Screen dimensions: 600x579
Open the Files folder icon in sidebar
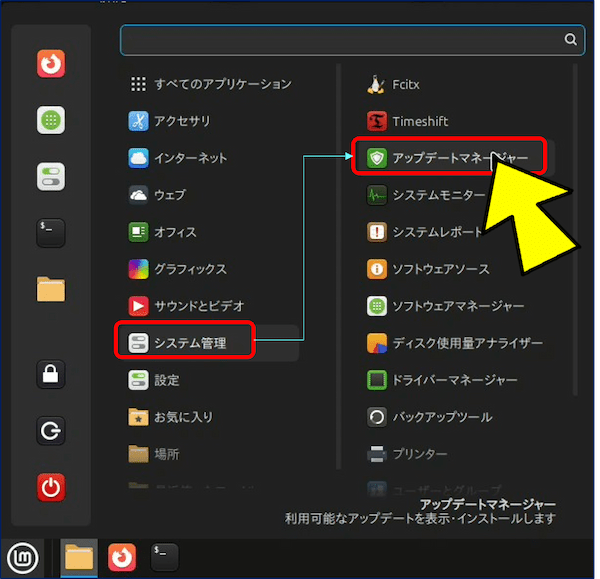pyautogui.click(x=51, y=289)
